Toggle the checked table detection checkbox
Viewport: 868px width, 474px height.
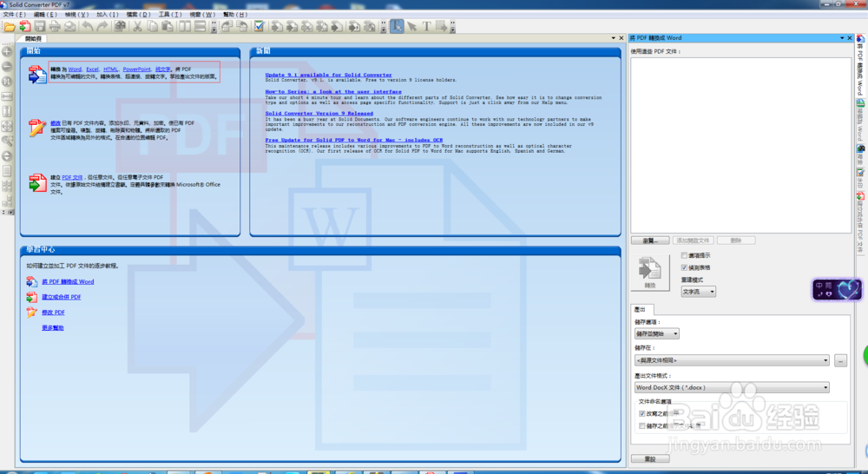pyautogui.click(x=684, y=267)
